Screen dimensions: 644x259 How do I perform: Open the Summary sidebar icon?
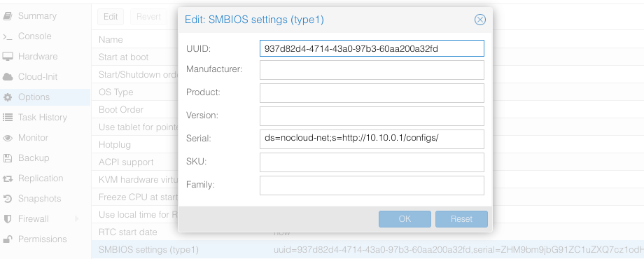point(8,16)
